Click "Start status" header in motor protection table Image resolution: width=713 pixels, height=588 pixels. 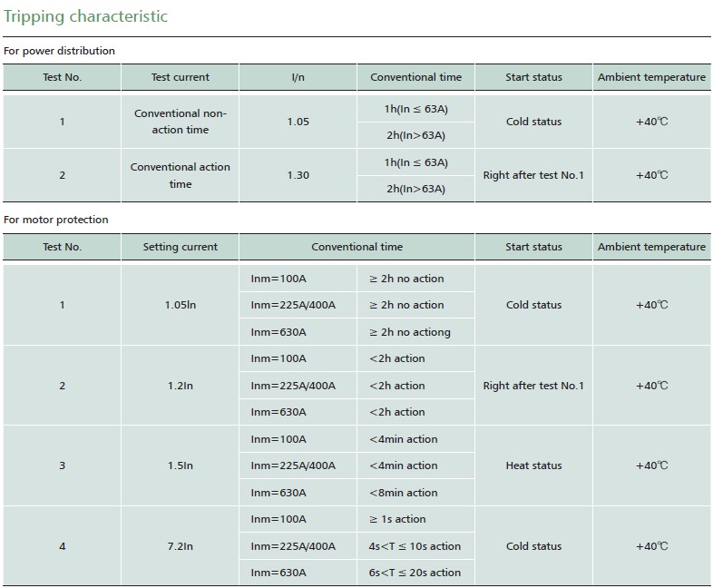pyautogui.click(x=533, y=247)
